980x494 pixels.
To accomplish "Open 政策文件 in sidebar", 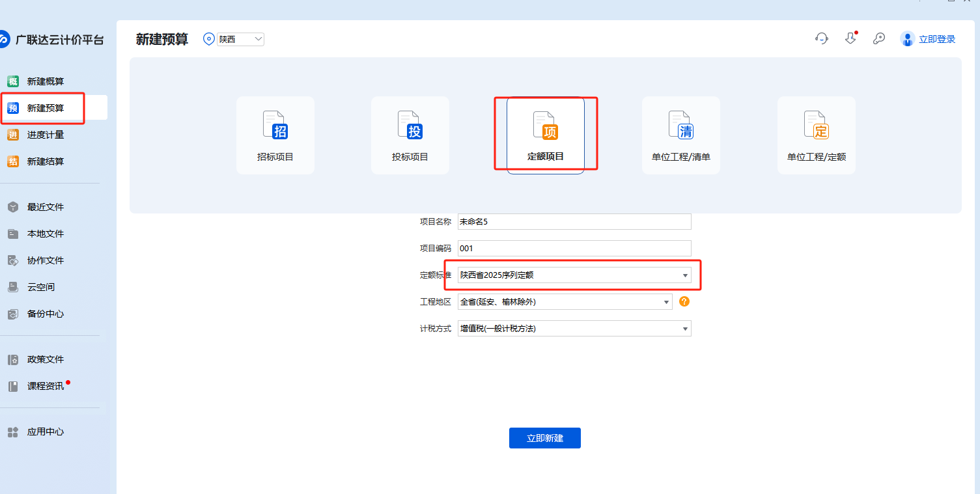I will pyautogui.click(x=46, y=359).
